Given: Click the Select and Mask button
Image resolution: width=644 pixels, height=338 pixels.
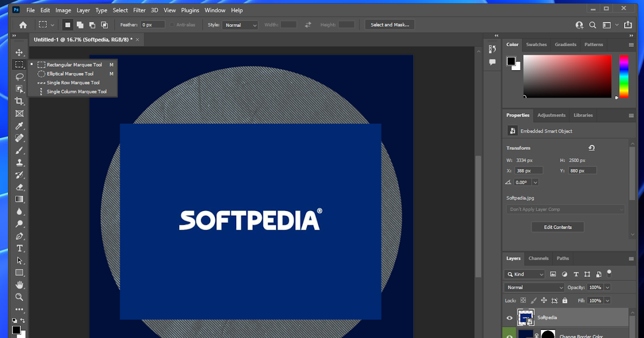Looking at the screenshot, I should 390,25.
